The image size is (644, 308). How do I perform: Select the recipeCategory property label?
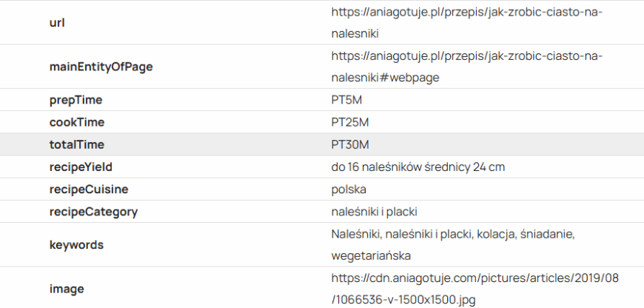[x=93, y=212]
